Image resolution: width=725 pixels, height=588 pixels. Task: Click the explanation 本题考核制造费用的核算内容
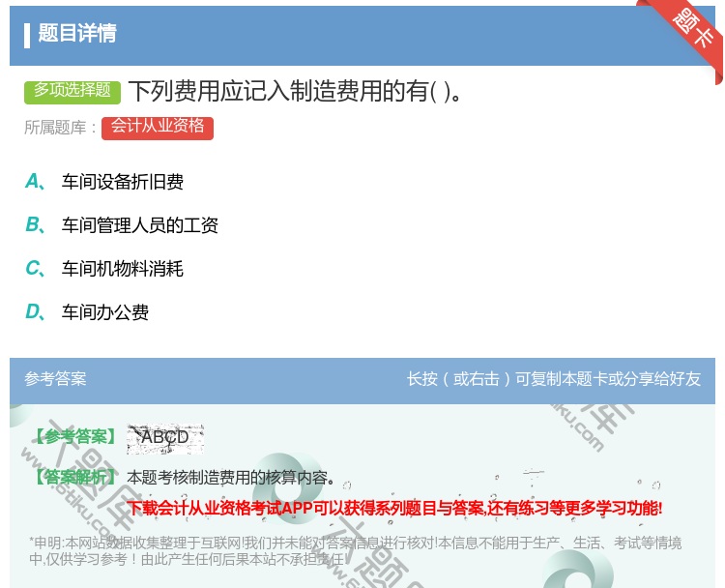231,478
